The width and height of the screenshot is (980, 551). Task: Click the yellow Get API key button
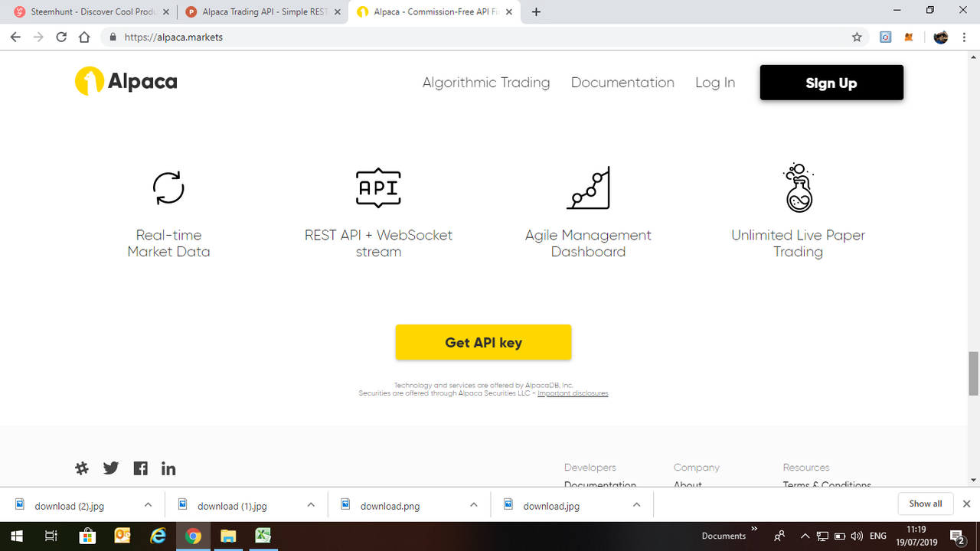[483, 342]
